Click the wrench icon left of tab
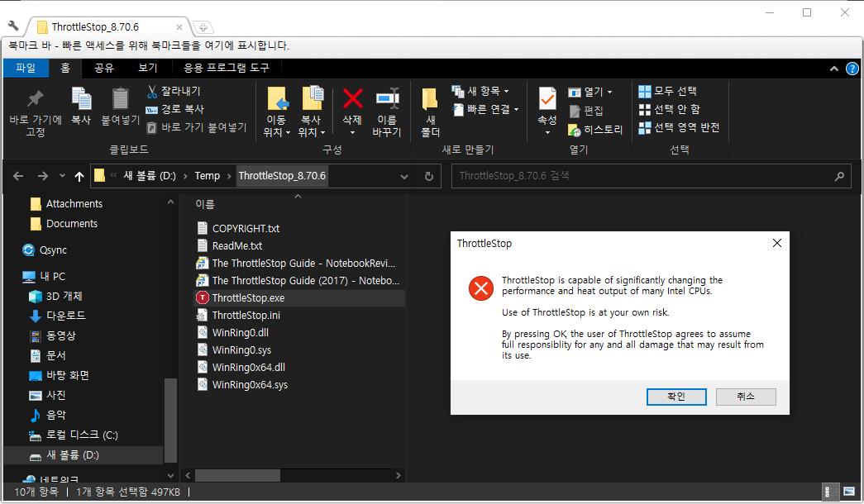 point(13,26)
